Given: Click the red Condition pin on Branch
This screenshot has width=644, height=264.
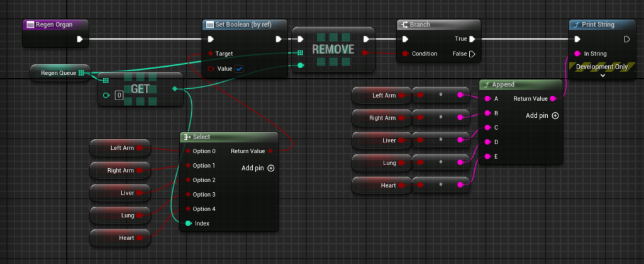Looking at the screenshot, I should 406,54.
